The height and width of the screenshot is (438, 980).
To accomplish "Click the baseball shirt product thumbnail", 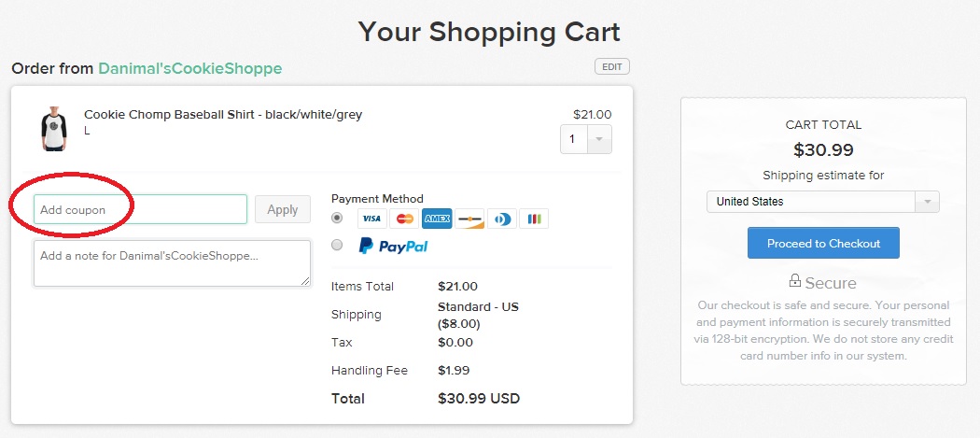I will 54,128.
